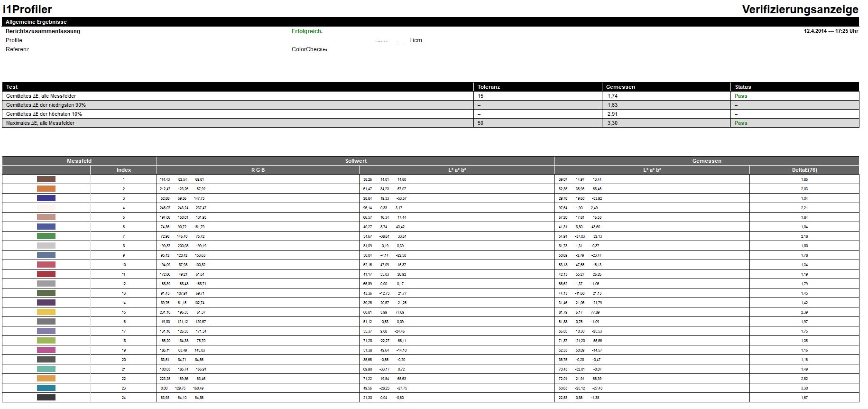
Task: Select the Maximales ΔE, alle Messfelder row
Action: (x=40, y=123)
